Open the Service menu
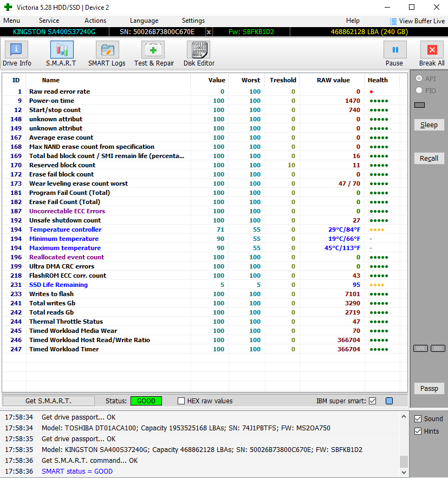This screenshot has height=478, width=448. [49, 21]
